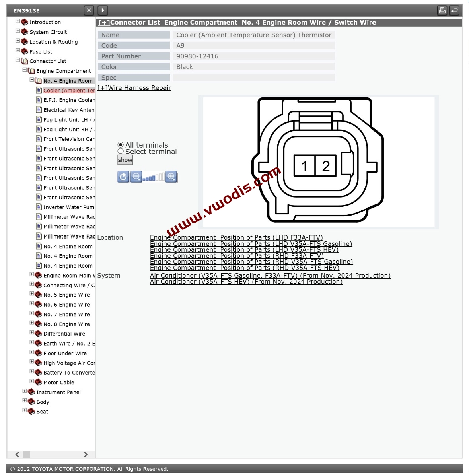Choose the Select terminal radio option

pos(121,152)
